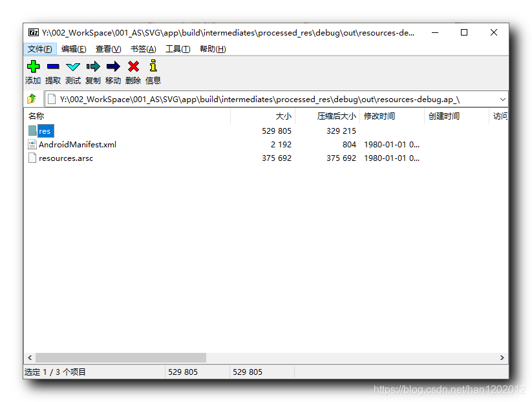
Task: Click the 7z app icon in title bar
Action: 33,32
